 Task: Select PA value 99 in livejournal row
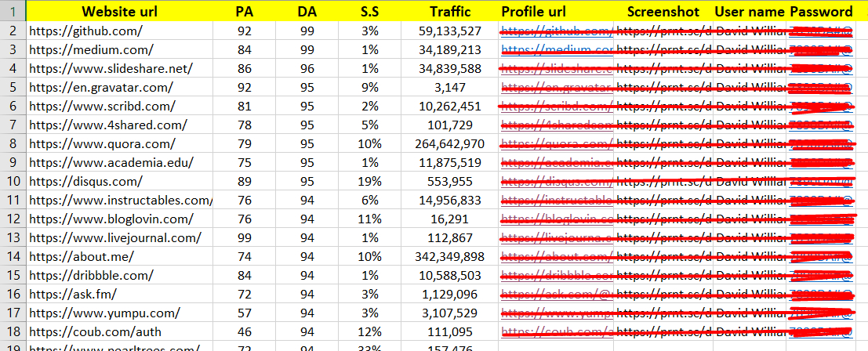click(244, 237)
